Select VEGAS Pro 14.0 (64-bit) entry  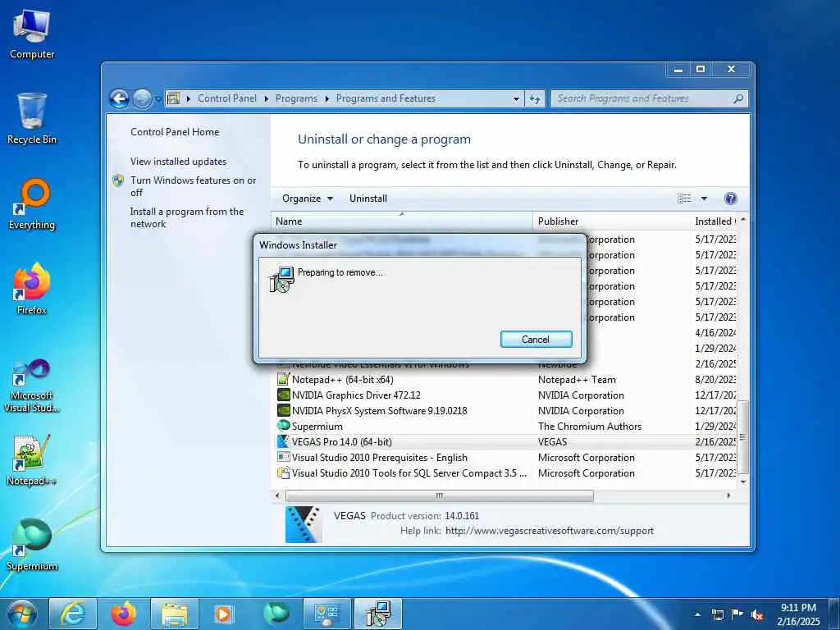pyautogui.click(x=506, y=442)
